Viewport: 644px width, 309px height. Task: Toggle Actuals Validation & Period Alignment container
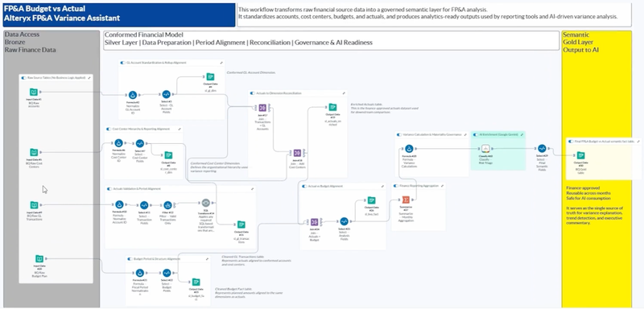coord(109,189)
